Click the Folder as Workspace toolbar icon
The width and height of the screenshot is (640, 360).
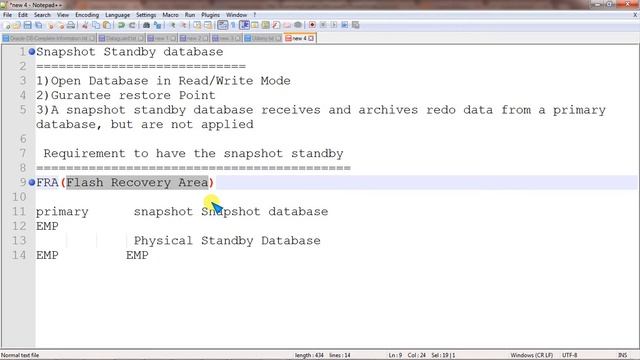click(287, 25)
